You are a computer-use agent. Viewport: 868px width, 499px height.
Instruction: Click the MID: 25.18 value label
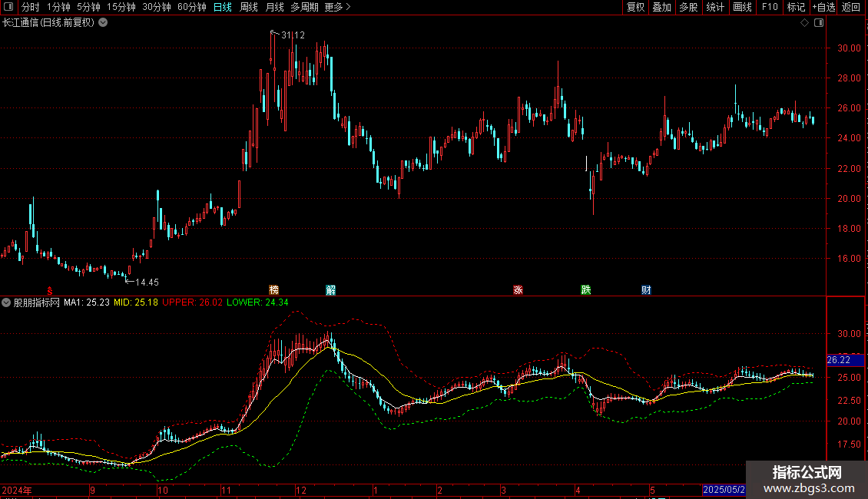pos(136,302)
